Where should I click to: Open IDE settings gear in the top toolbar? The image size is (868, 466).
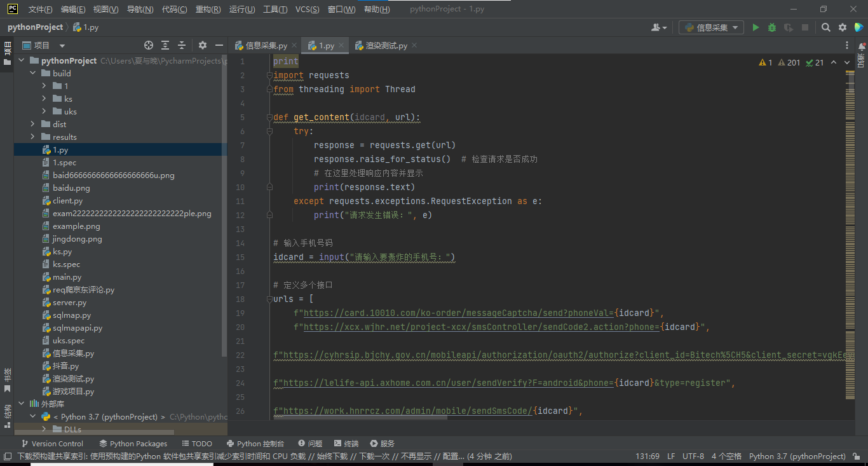tap(843, 27)
